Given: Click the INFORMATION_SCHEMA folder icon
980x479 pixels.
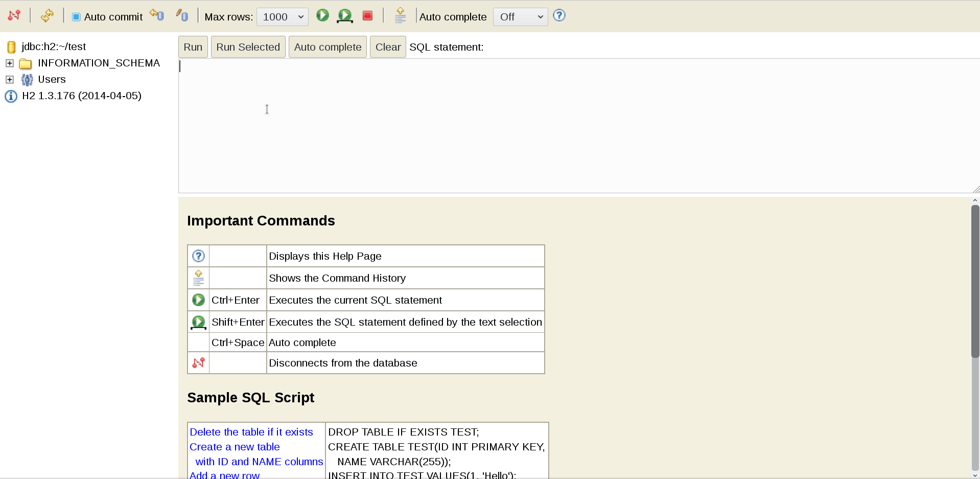Looking at the screenshot, I should click(26, 64).
